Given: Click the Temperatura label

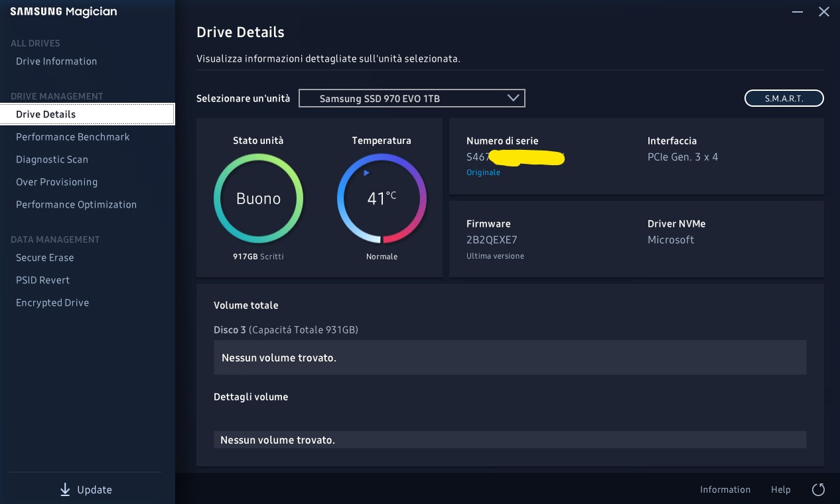Looking at the screenshot, I should [x=382, y=141].
